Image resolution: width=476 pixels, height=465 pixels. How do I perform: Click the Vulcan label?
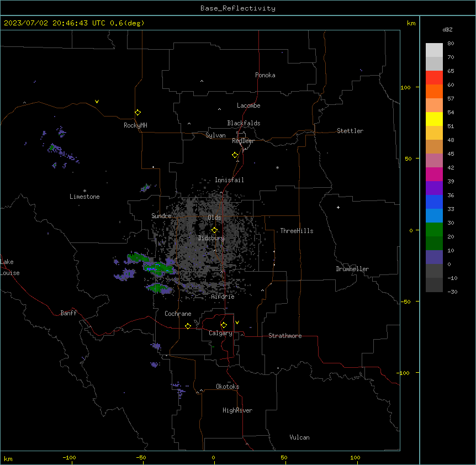click(x=299, y=437)
